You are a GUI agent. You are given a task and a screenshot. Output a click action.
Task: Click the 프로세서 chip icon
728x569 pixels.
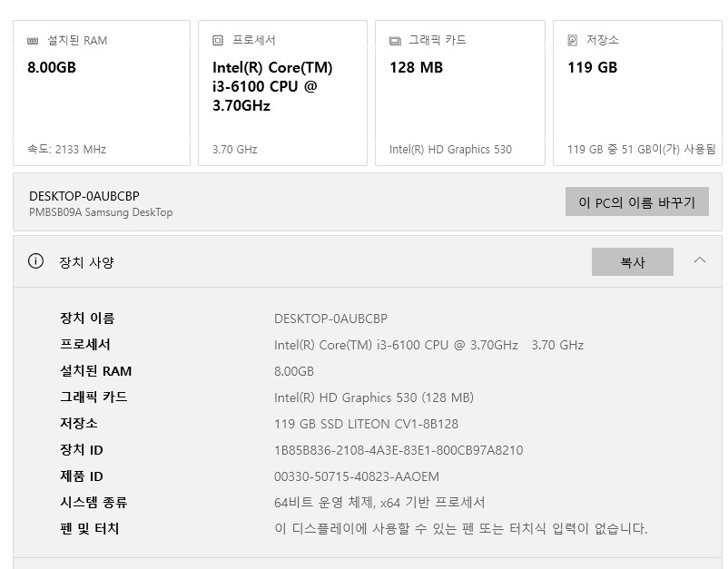coord(216,40)
